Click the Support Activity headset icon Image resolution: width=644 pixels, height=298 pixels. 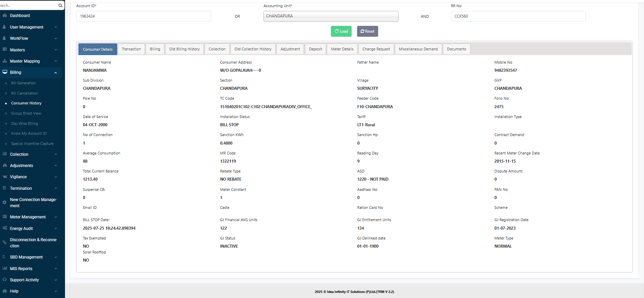[x=5, y=280]
